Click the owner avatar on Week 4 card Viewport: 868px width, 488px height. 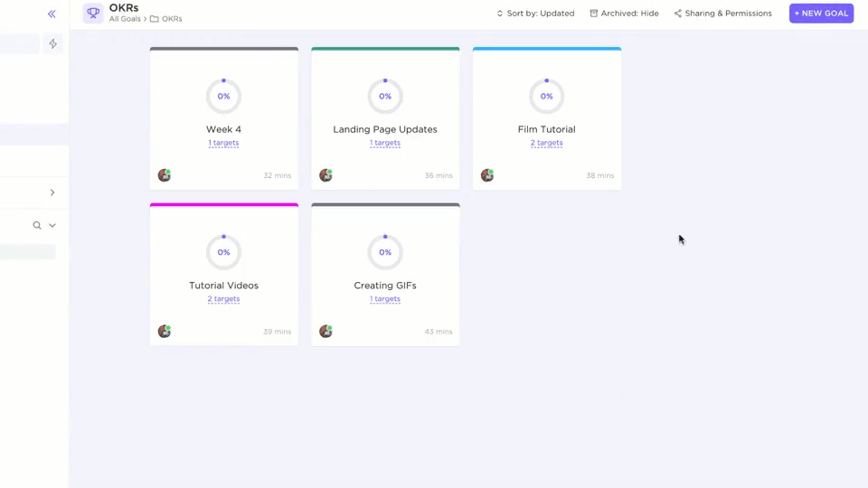(x=165, y=175)
